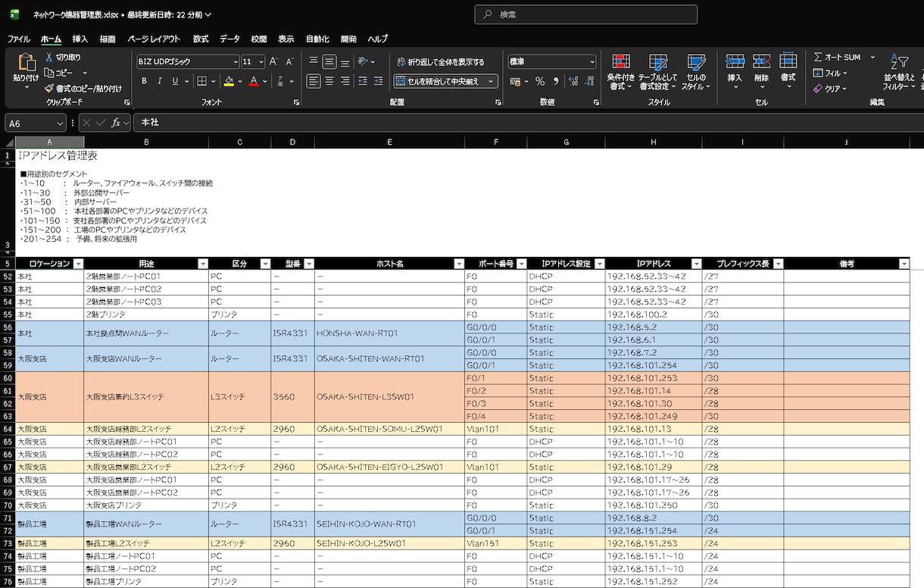
Task: Open テーブルとして書式設定 table formatting
Action: [x=658, y=72]
